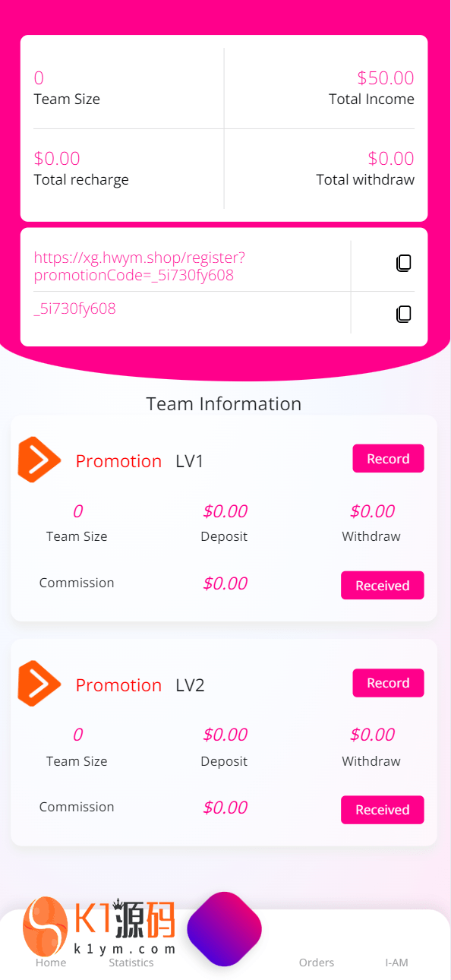Screen dimensions: 451x980
Task: Click the Team Size count at top
Action: (x=39, y=77)
